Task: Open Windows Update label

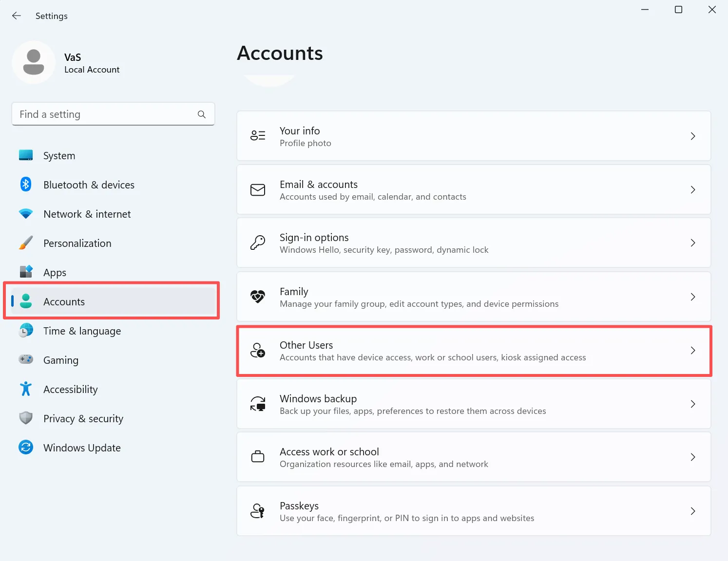Action: (82, 448)
